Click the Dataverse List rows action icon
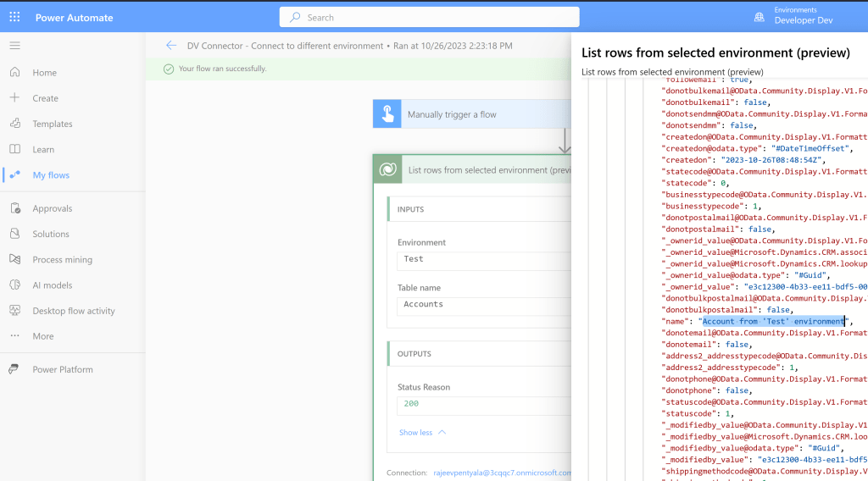This screenshot has height=481, width=868. [x=387, y=169]
